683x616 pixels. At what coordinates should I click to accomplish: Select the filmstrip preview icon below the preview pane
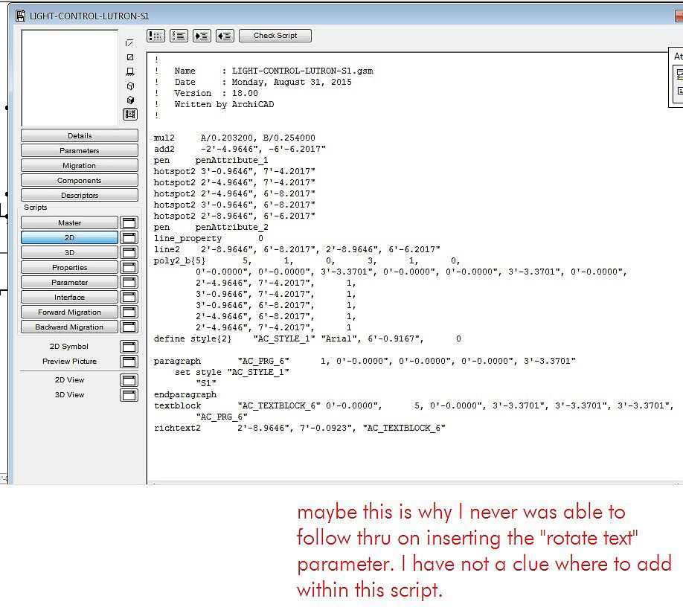129,113
